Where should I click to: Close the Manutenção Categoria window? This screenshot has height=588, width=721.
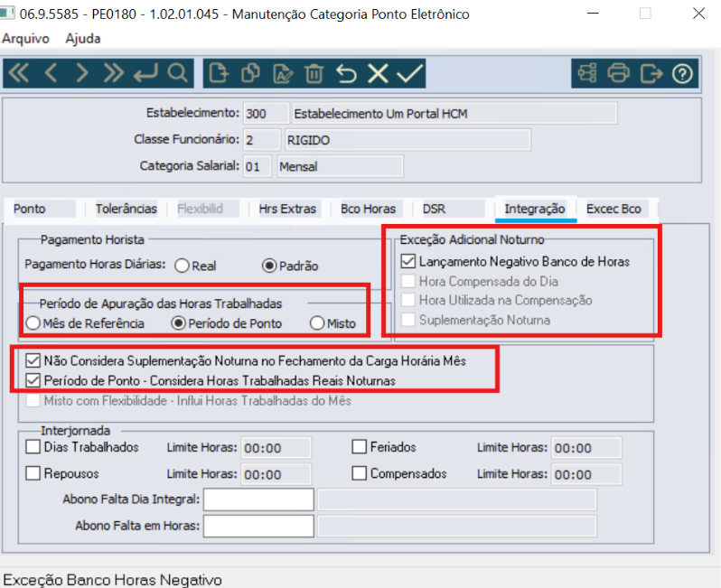coord(699,14)
